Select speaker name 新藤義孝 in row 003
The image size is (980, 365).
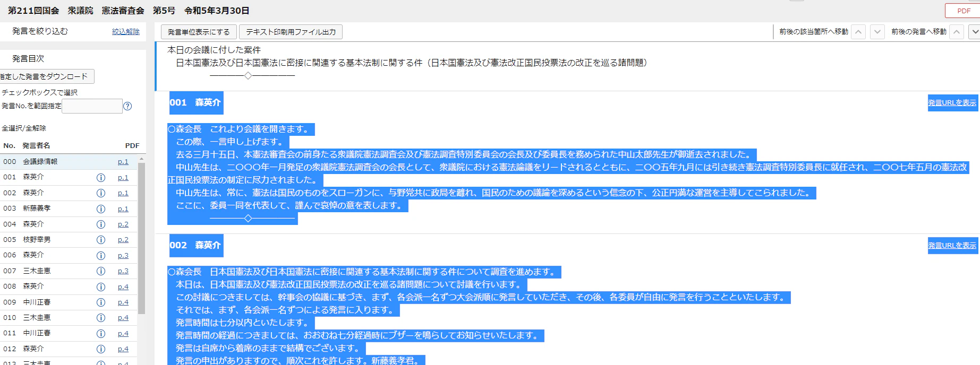coord(37,208)
